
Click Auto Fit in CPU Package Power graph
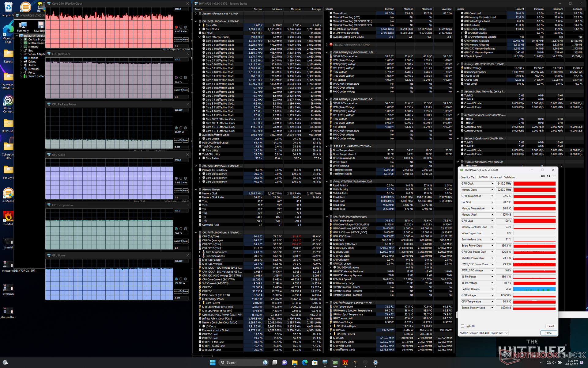click(178, 140)
